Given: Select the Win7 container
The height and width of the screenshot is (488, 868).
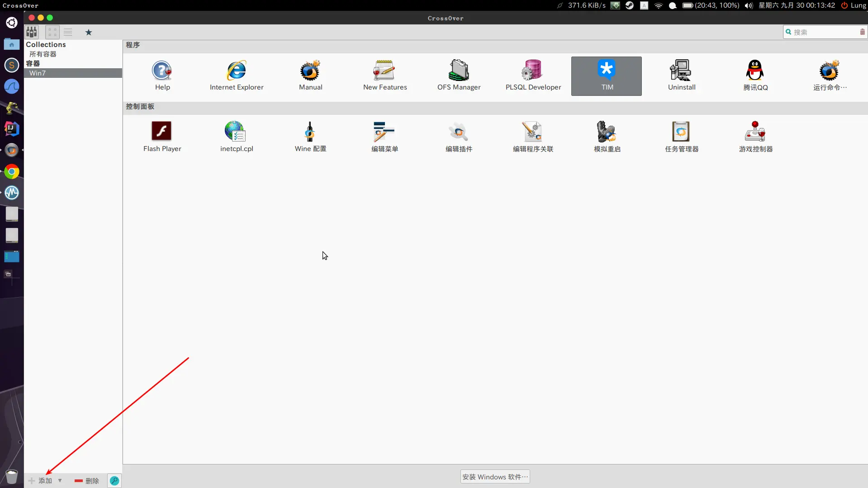Looking at the screenshot, I should pos(73,73).
